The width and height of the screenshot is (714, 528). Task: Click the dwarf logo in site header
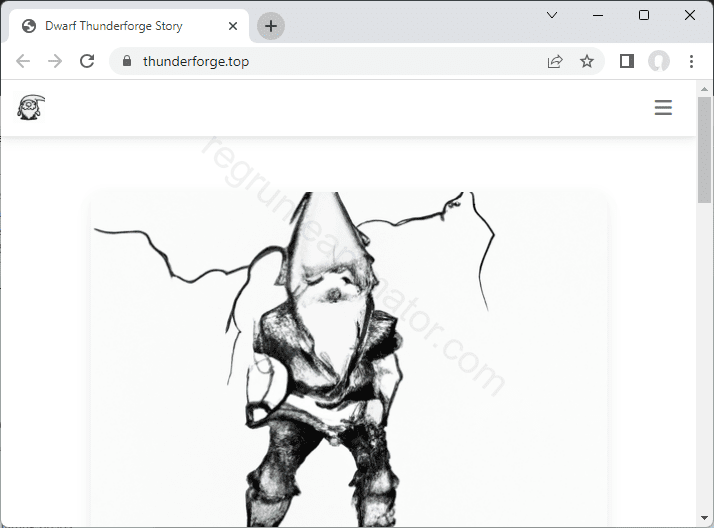[31, 108]
